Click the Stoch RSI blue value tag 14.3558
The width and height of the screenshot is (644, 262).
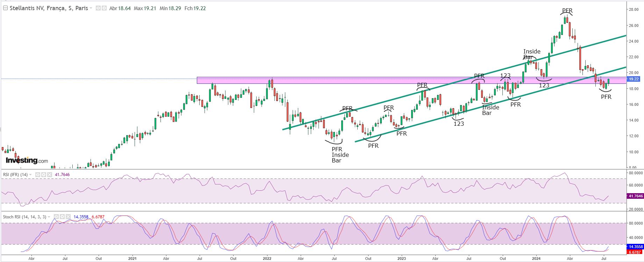point(636,247)
